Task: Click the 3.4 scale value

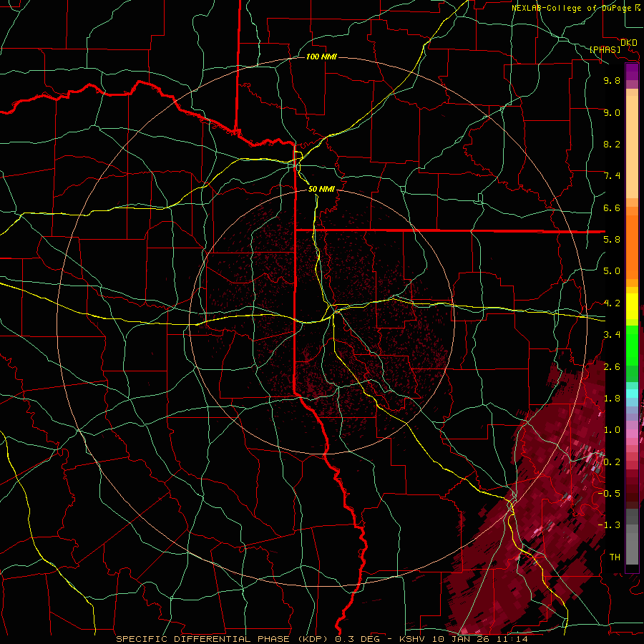Action: (x=612, y=335)
